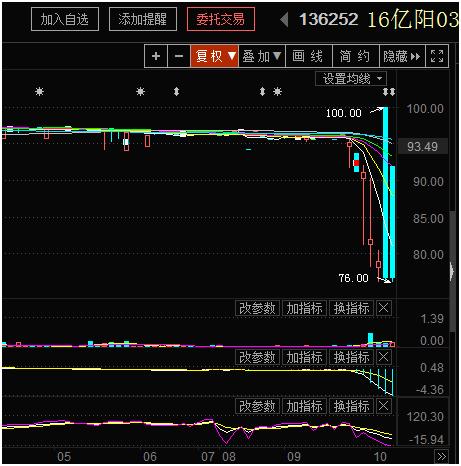Click 加指标 in volume indicator panel

coord(304,308)
